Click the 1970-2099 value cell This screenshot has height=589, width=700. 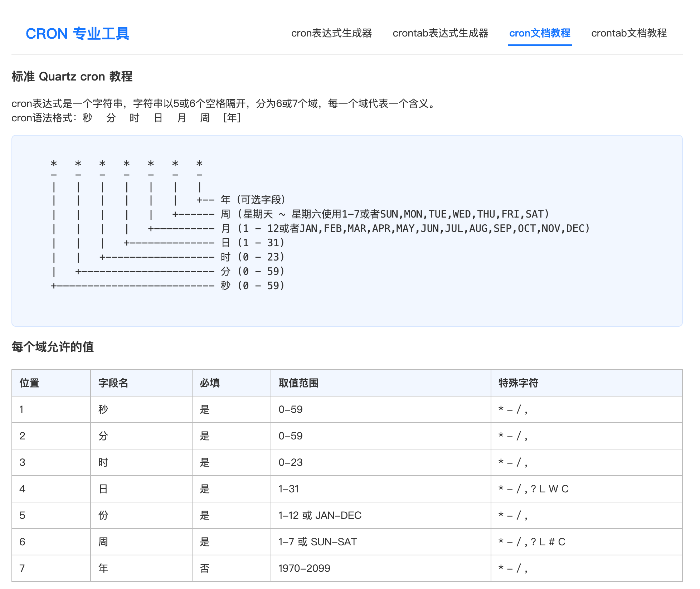pos(304,568)
